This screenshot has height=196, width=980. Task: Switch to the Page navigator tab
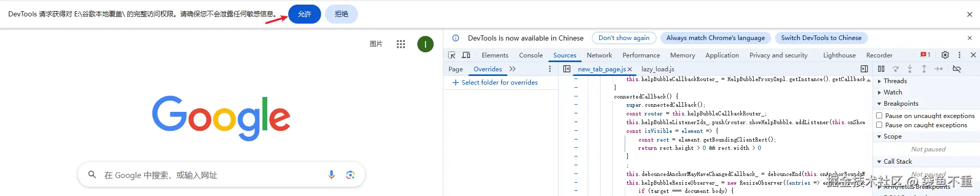(x=456, y=69)
